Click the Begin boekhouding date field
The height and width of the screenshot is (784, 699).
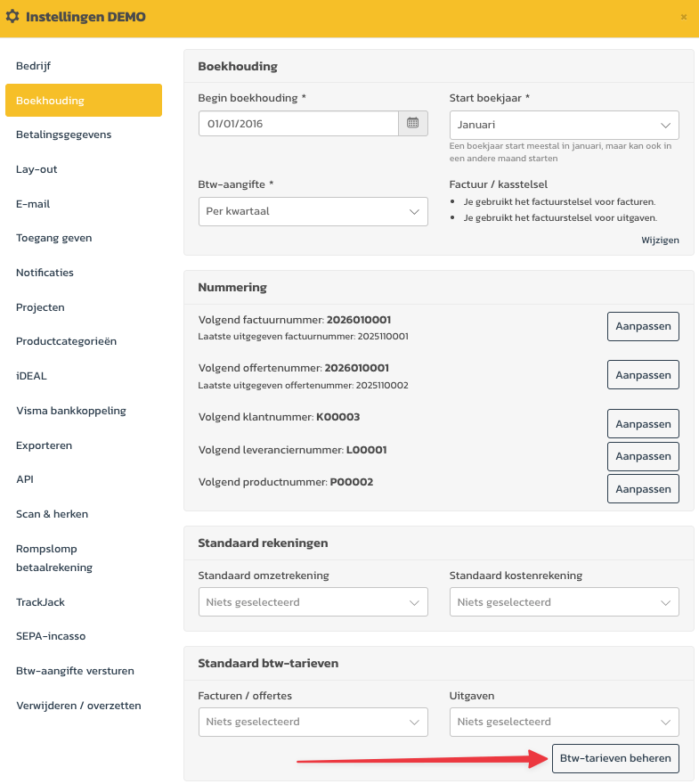(x=298, y=124)
